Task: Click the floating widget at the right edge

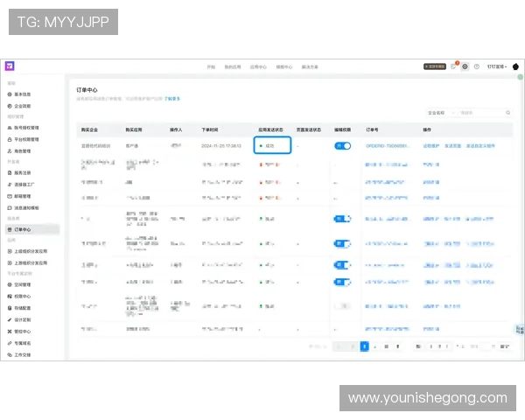Action: click(x=520, y=330)
